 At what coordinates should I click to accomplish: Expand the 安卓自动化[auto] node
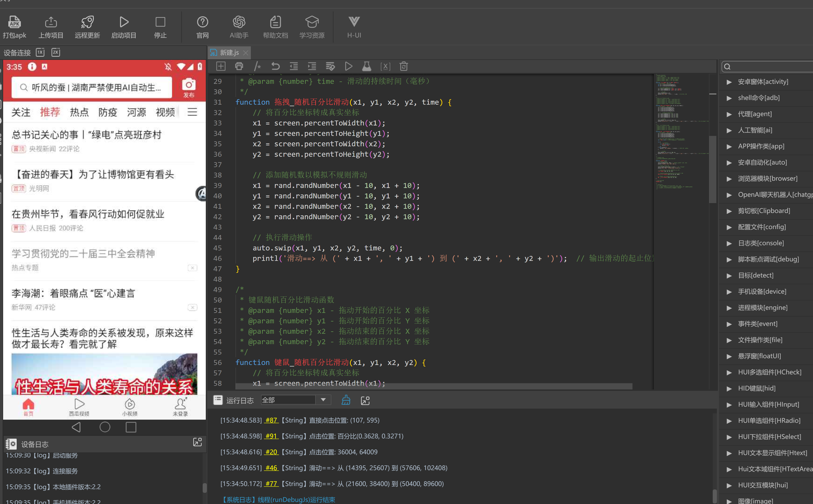pyautogui.click(x=729, y=163)
